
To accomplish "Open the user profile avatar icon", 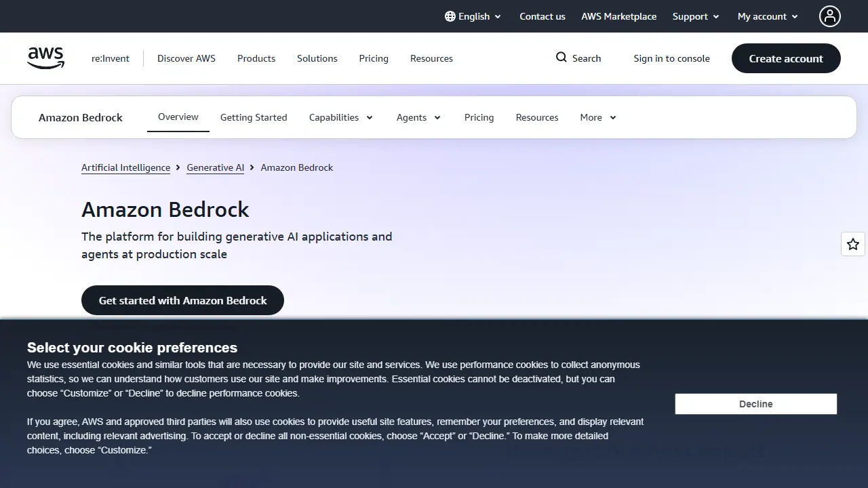I will [x=829, y=16].
